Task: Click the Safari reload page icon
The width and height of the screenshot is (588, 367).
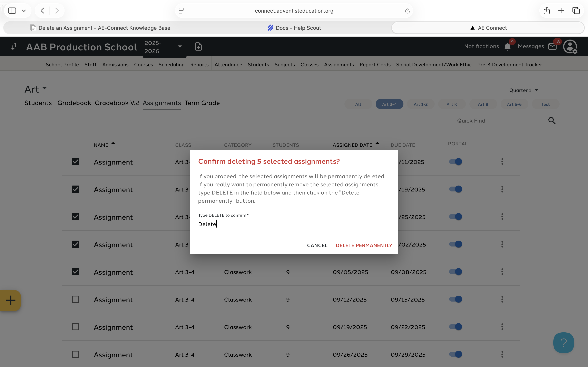Action: click(408, 11)
